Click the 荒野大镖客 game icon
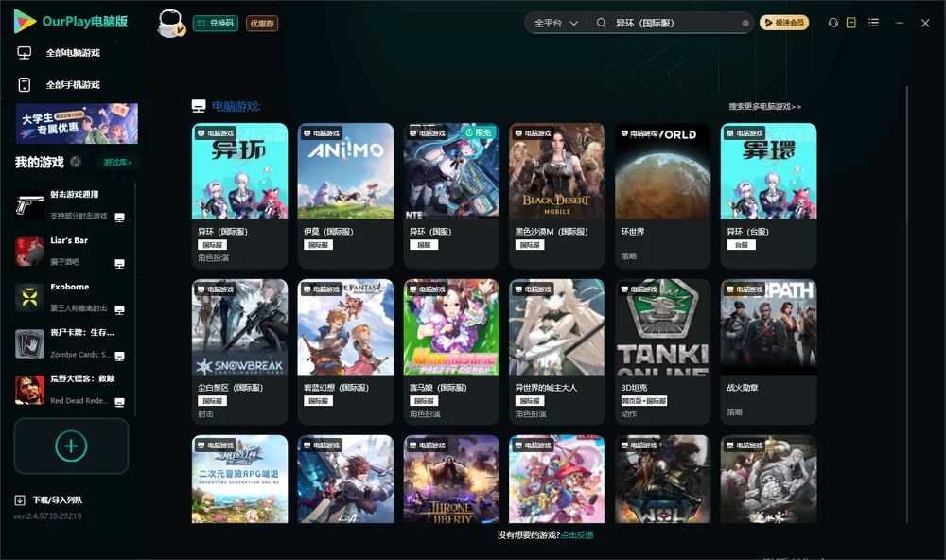946x560 pixels. click(x=29, y=390)
